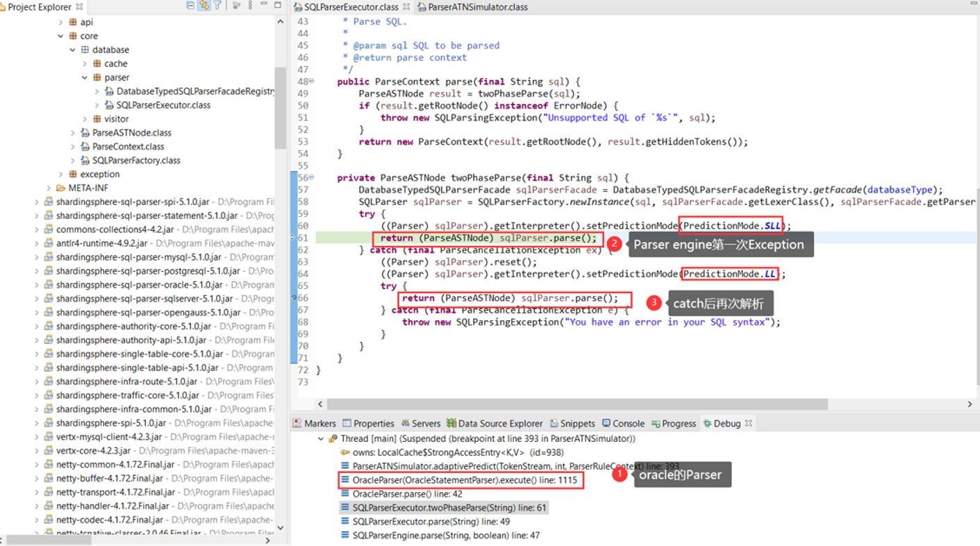This screenshot has height=546, width=980.
Task: Collapse the expanded database package
Action: point(72,49)
